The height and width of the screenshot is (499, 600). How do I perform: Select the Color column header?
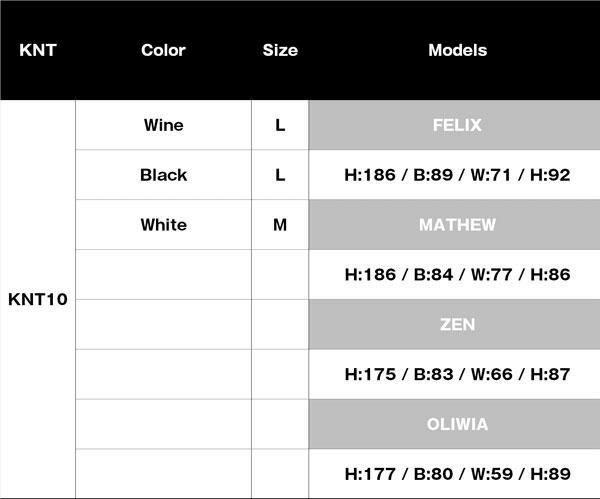(x=163, y=50)
